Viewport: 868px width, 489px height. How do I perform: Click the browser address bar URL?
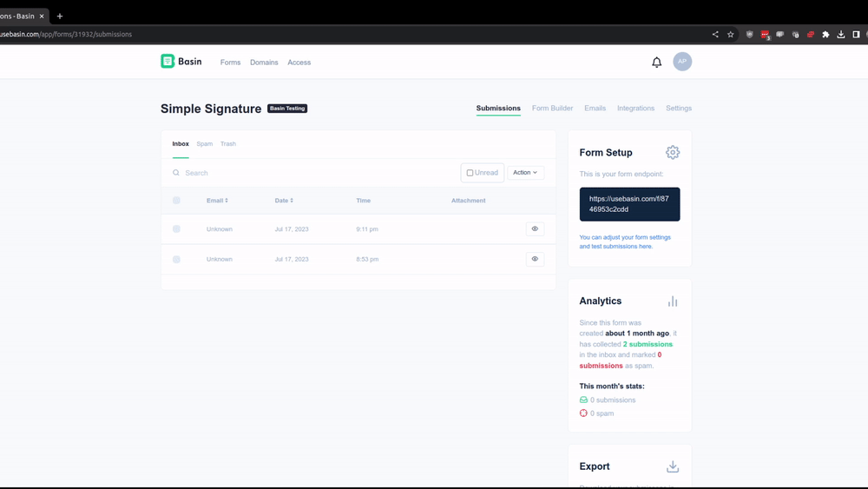[x=66, y=35]
